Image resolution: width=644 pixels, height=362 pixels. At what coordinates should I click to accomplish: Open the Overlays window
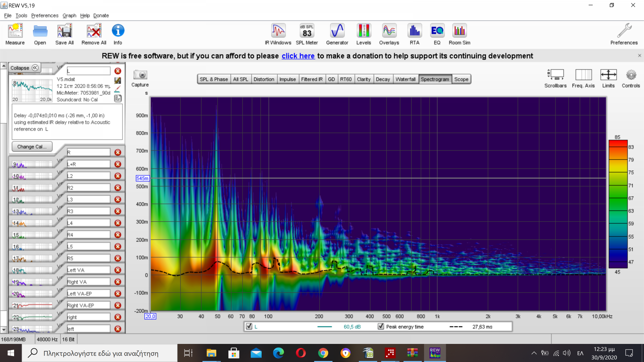[389, 34]
